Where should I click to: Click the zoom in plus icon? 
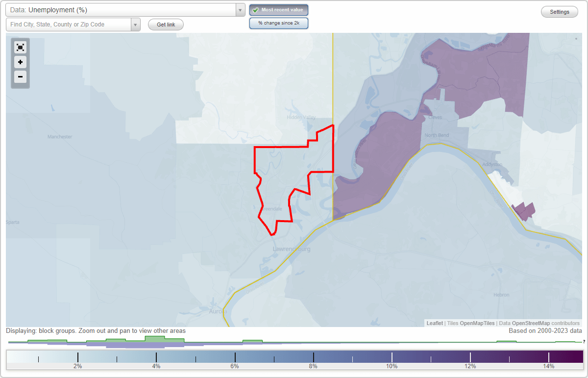(20, 62)
